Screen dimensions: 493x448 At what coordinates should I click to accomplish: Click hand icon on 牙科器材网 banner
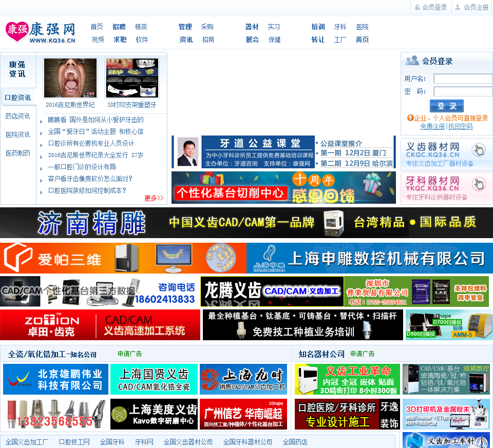coord(479,184)
